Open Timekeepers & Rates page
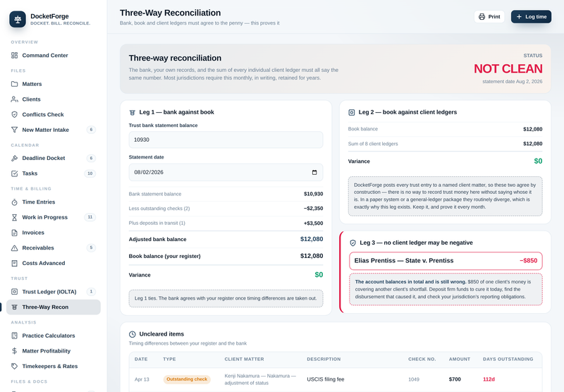The height and width of the screenshot is (392, 564). (x=54, y=366)
